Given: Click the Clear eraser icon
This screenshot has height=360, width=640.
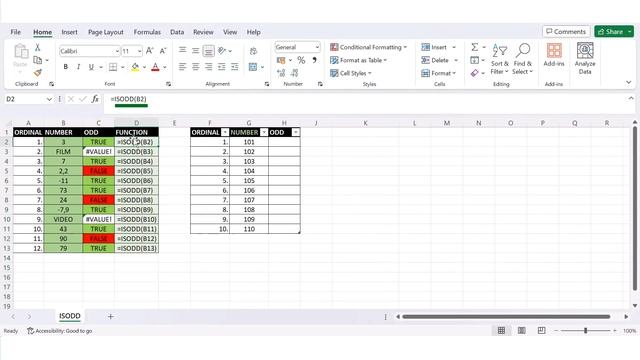Looking at the screenshot, I should (x=474, y=73).
